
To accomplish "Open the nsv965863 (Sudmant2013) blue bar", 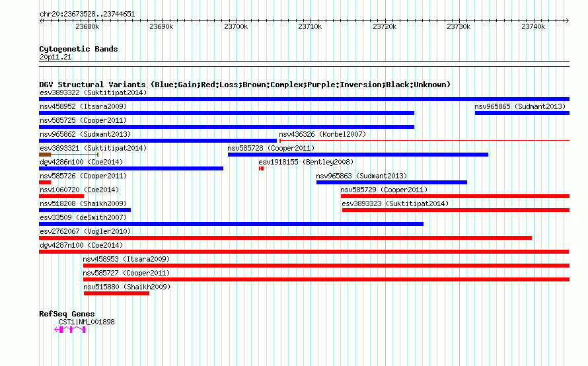I will (x=392, y=182).
